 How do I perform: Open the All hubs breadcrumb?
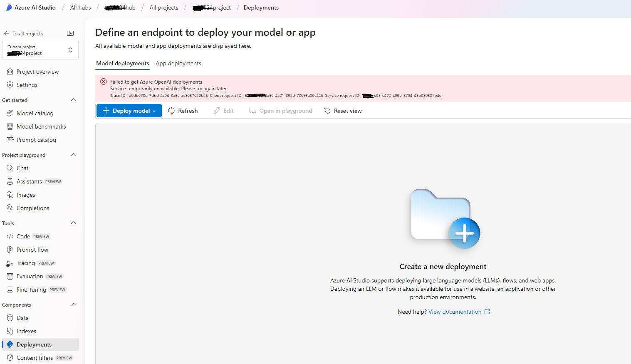click(80, 7)
